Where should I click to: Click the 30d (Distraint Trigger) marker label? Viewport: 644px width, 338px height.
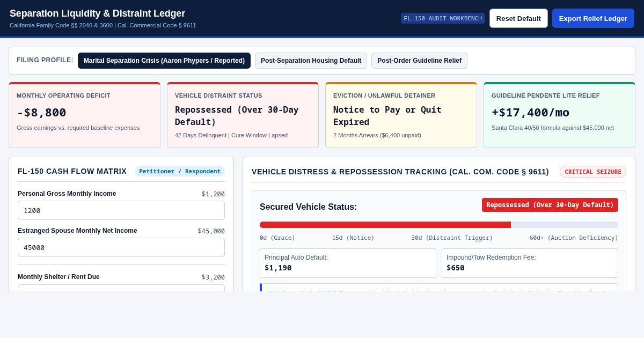pyautogui.click(x=452, y=238)
